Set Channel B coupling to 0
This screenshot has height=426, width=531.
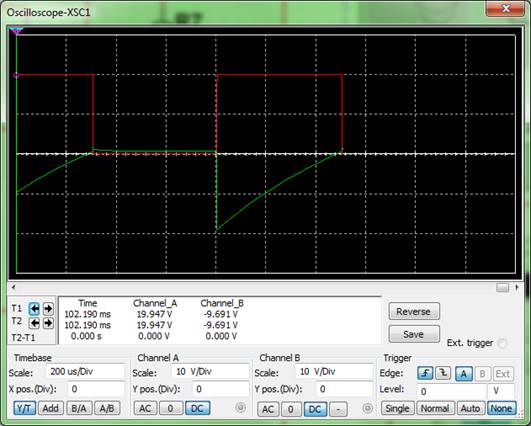point(291,409)
